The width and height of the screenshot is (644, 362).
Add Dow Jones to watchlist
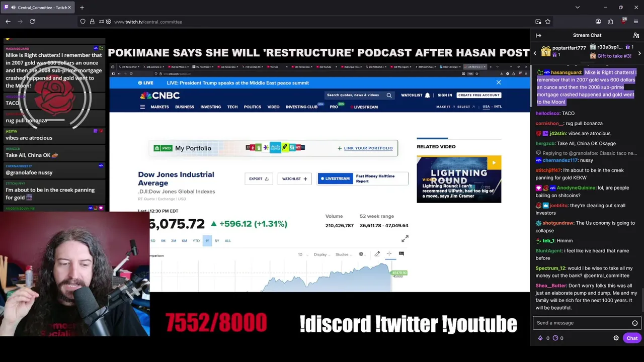click(x=294, y=178)
